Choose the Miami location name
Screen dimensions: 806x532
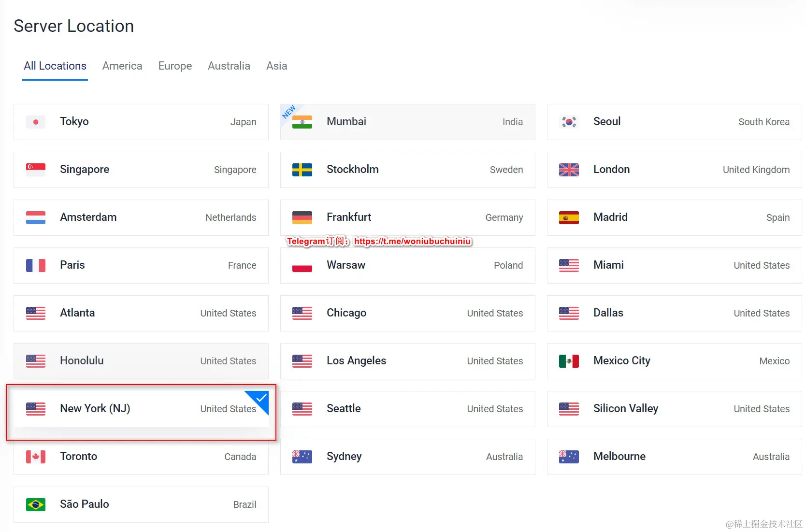(609, 265)
